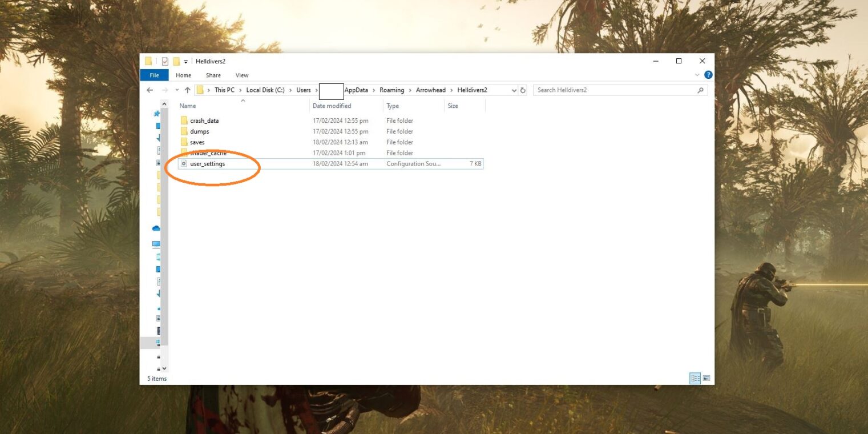The height and width of the screenshot is (434, 868).
Task: Expand the ribbon with the chevron
Action: pyautogui.click(x=697, y=75)
